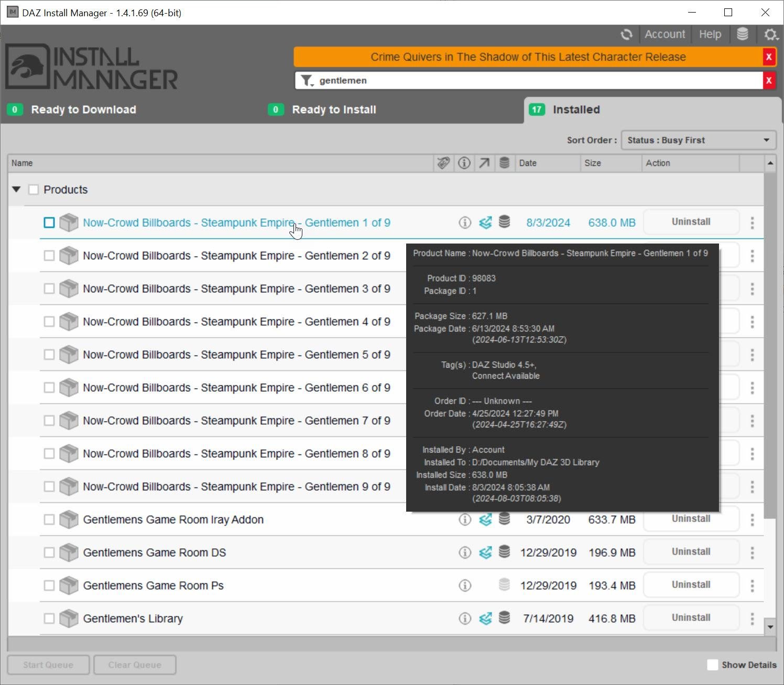Check the Gentlemen 9 of 9 checkbox
Viewport: 784px width, 685px height.
(49, 487)
